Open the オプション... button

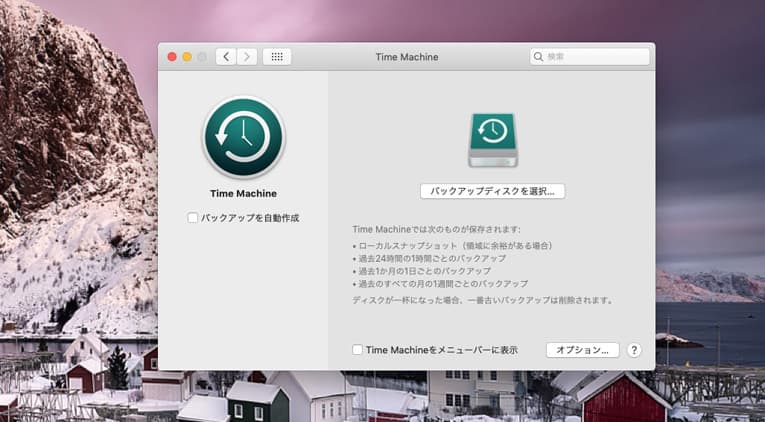tap(582, 350)
